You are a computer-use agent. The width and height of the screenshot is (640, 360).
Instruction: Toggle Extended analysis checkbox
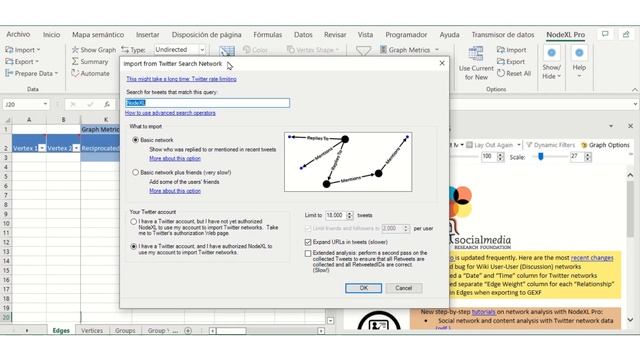point(308,253)
